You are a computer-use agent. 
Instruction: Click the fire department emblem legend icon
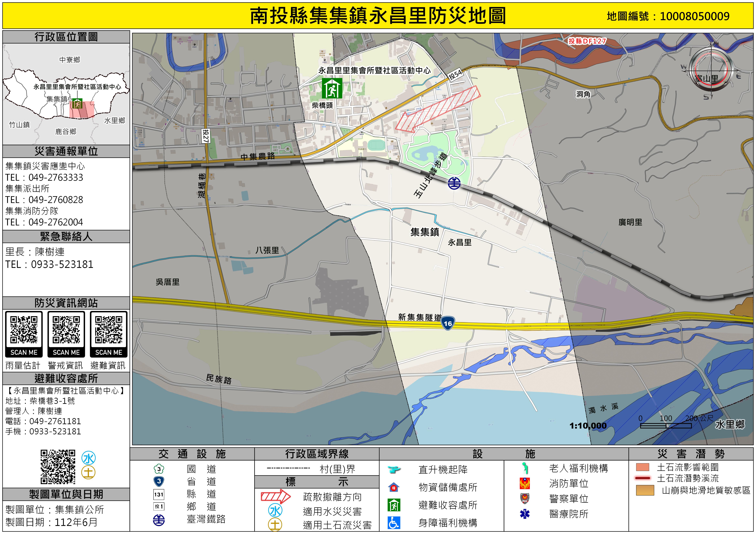point(525,483)
